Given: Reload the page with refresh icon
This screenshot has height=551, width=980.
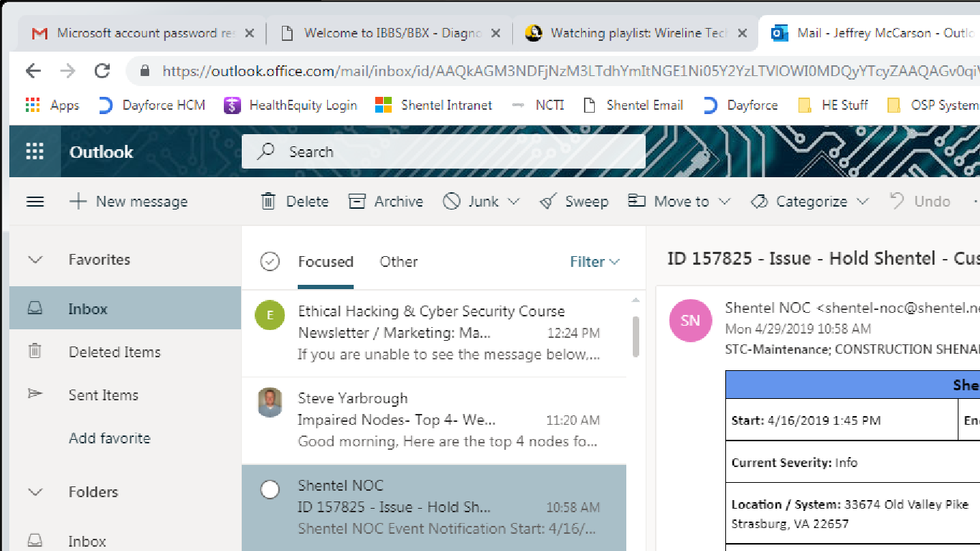Looking at the screenshot, I should tap(102, 70).
